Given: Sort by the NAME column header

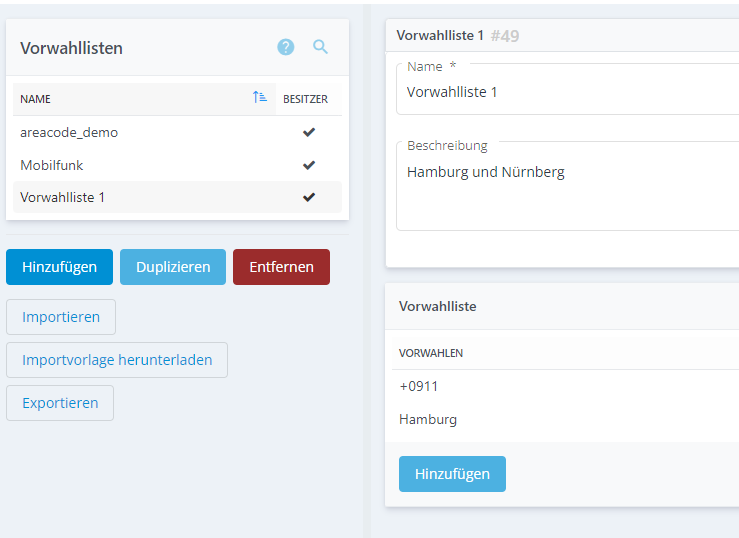Looking at the screenshot, I should click(36, 99).
